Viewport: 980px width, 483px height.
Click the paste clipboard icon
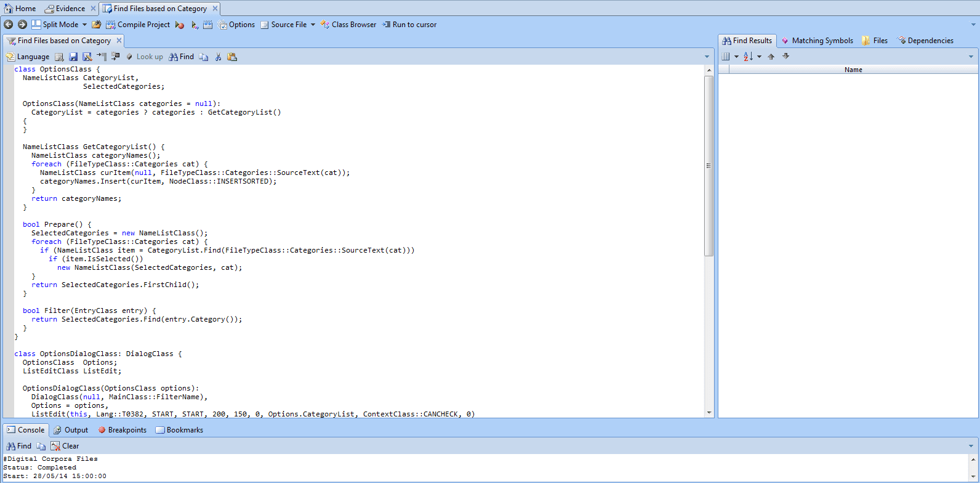(x=232, y=57)
